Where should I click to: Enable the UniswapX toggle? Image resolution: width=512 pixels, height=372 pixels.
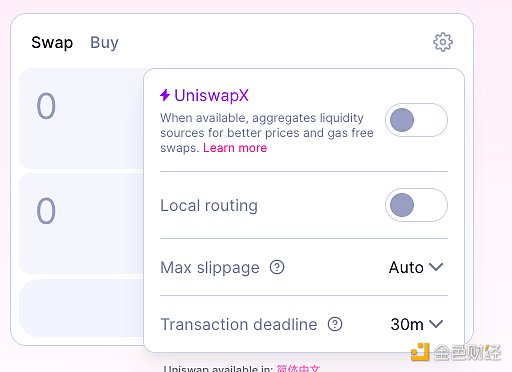416,120
